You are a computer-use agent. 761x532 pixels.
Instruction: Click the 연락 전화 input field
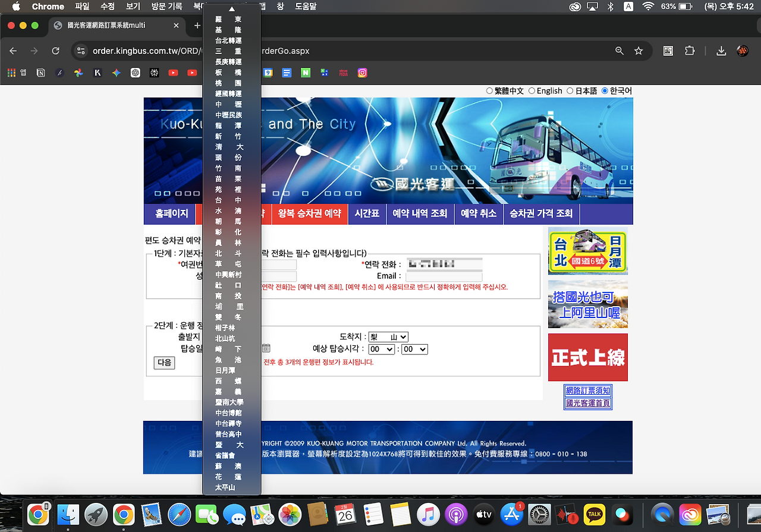click(x=444, y=264)
